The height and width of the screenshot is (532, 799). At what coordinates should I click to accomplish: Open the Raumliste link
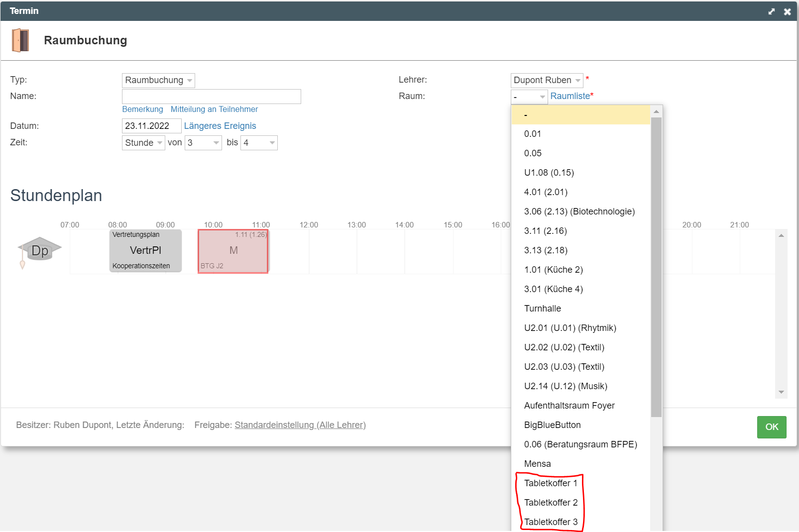coord(570,96)
